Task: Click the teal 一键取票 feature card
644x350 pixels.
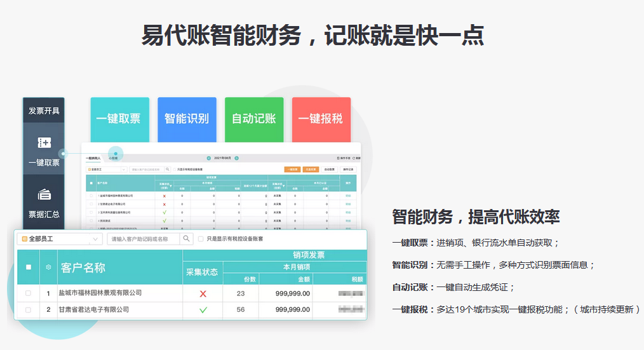Action: click(119, 119)
